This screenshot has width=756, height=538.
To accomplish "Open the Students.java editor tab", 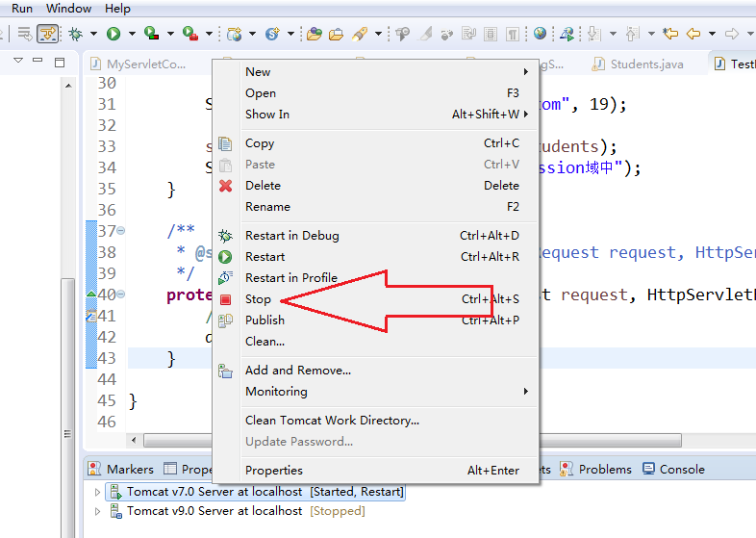I will pyautogui.click(x=647, y=64).
